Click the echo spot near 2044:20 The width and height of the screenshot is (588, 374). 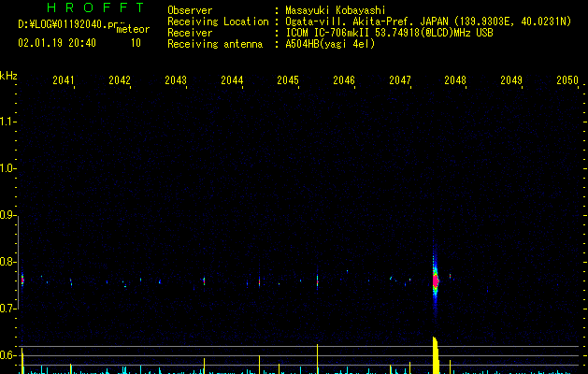coord(259,281)
